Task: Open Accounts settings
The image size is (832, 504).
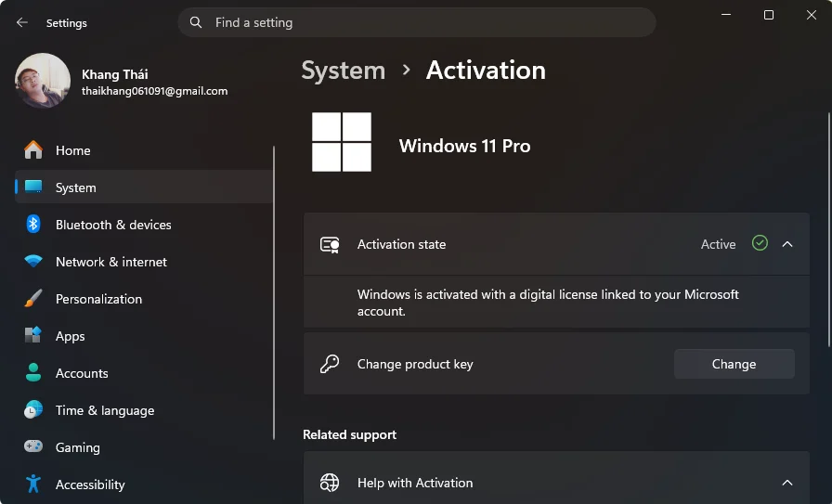Action: (x=143, y=373)
